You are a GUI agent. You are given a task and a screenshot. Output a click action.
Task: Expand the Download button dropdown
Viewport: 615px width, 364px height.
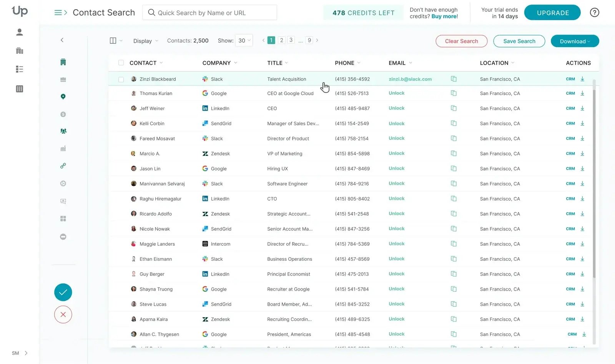point(588,41)
